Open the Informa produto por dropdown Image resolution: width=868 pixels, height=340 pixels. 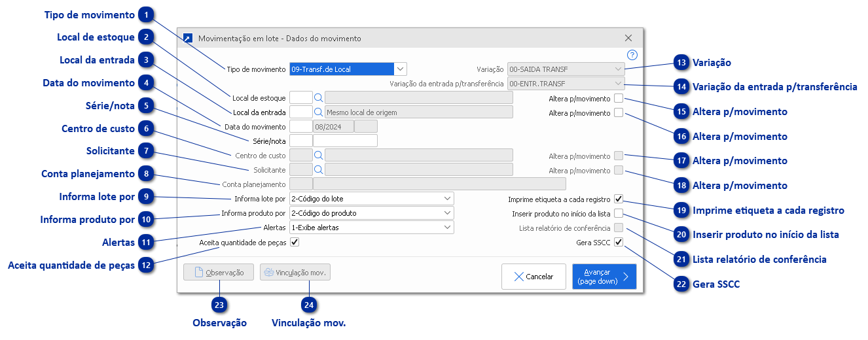point(447,212)
